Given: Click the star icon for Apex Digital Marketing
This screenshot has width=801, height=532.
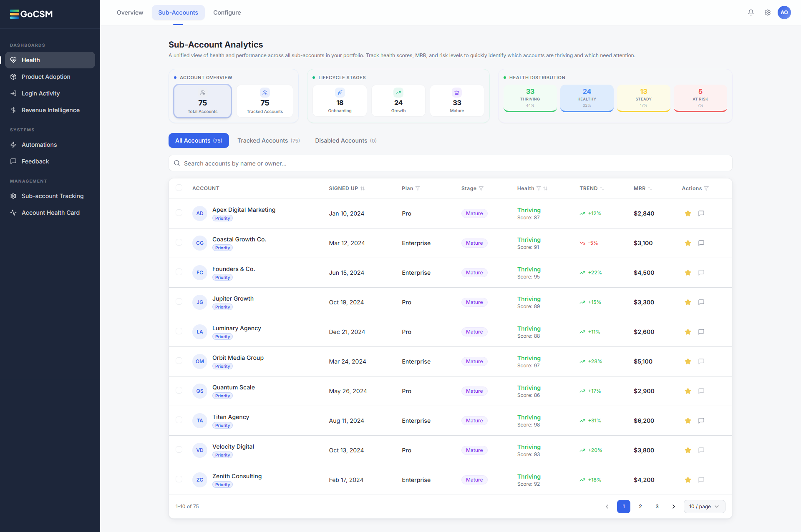Looking at the screenshot, I should point(688,213).
